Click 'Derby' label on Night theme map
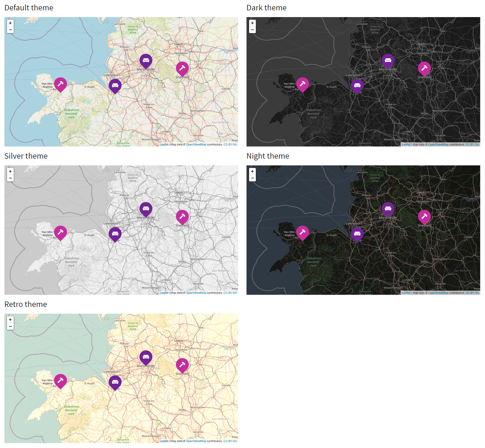Screen dimensions: 485x448 coord(424,262)
